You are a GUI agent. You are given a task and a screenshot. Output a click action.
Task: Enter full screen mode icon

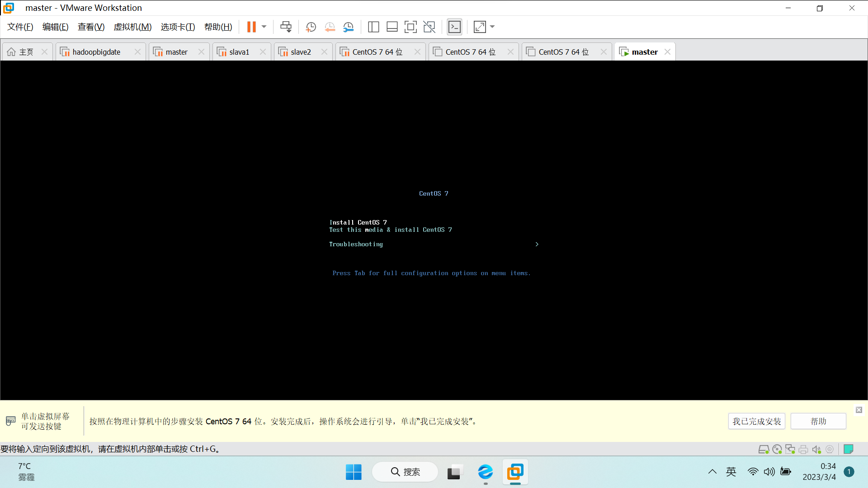[410, 27]
